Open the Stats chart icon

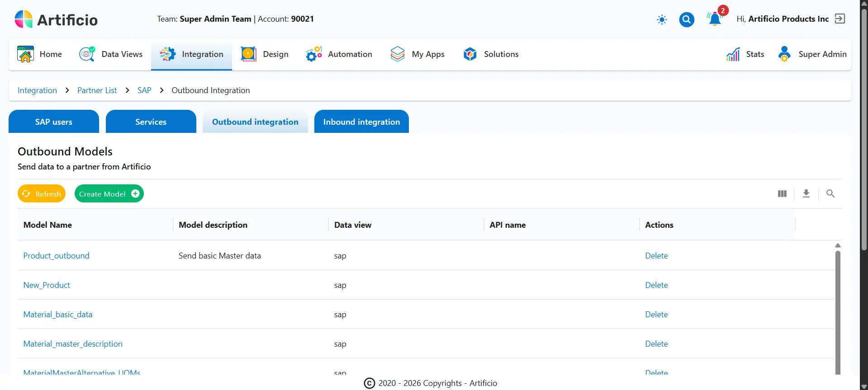[x=733, y=54]
